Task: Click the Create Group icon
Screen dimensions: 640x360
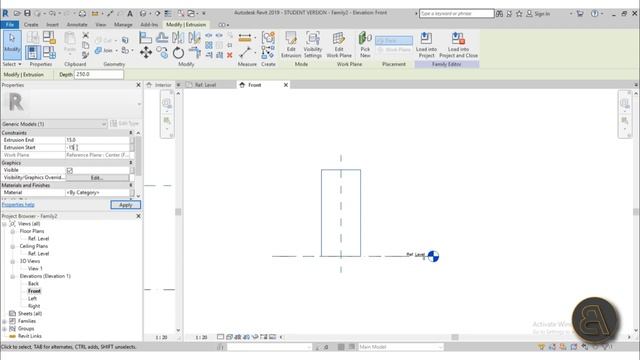Action: point(268,38)
